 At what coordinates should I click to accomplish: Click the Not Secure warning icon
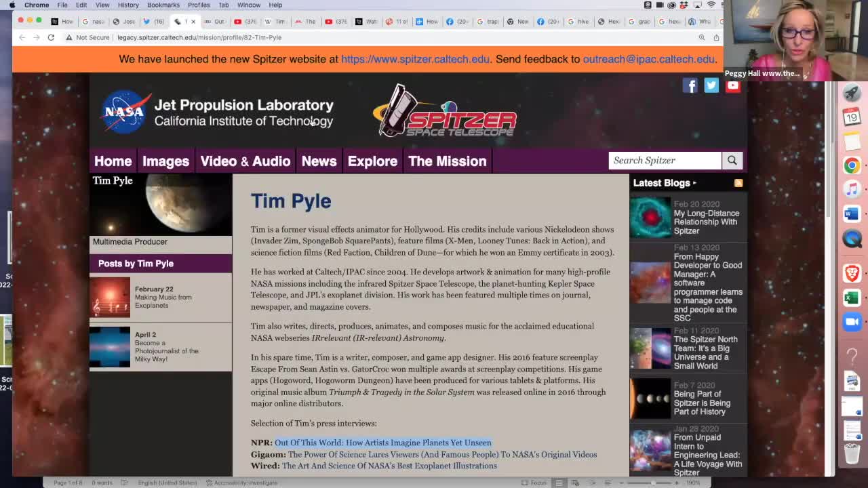tap(69, 37)
